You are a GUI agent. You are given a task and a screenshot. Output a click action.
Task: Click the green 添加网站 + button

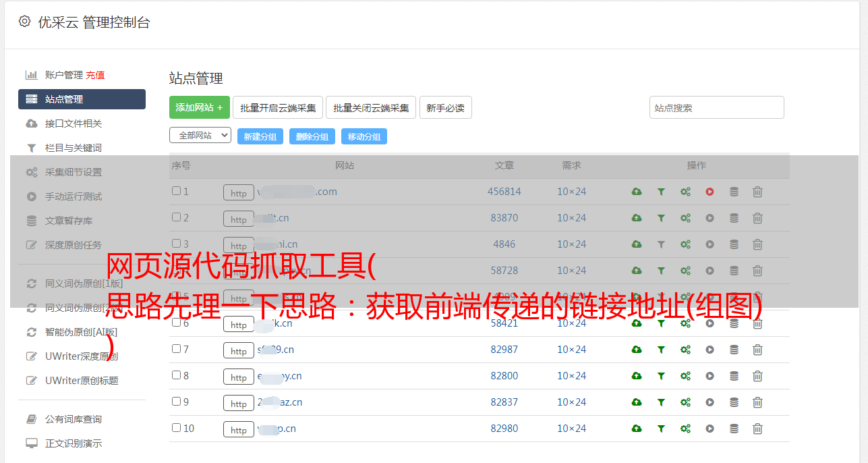click(x=200, y=107)
